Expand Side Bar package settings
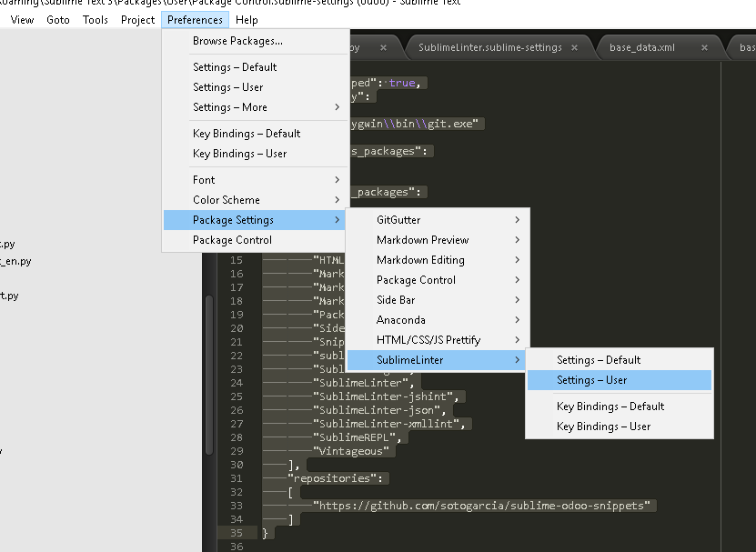Image resolution: width=756 pixels, height=552 pixels. [438, 300]
